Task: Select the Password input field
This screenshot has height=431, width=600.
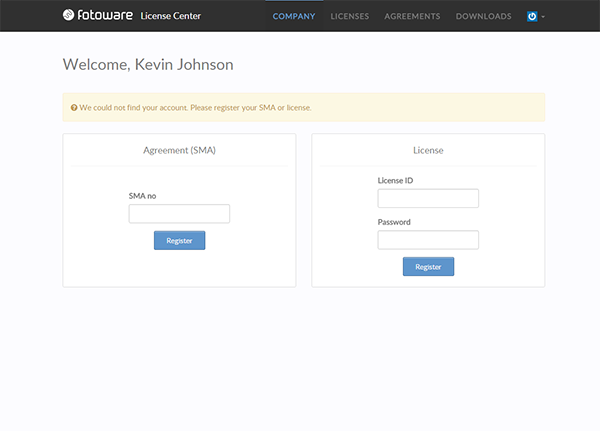Action: [x=428, y=240]
